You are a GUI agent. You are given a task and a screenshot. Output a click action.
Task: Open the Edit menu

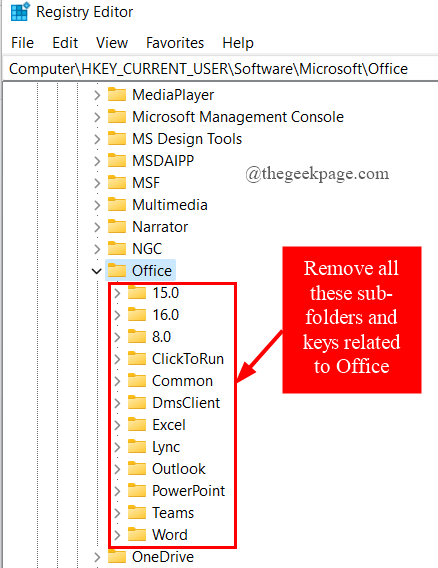(65, 43)
